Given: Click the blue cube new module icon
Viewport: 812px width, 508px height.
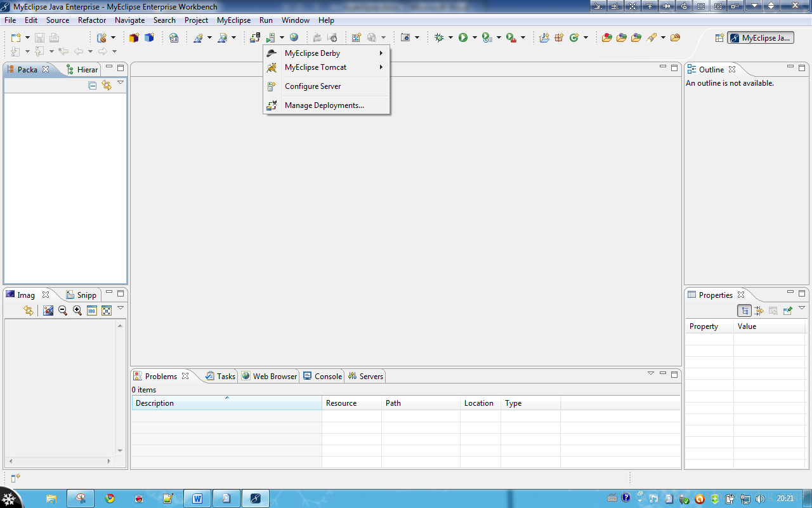Looking at the screenshot, I should pyautogui.click(x=149, y=38).
